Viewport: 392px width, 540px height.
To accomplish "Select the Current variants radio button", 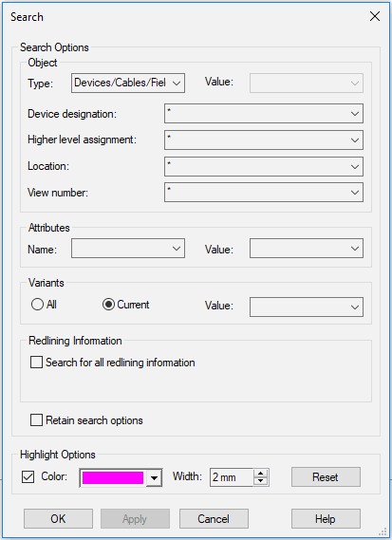I will point(108,305).
